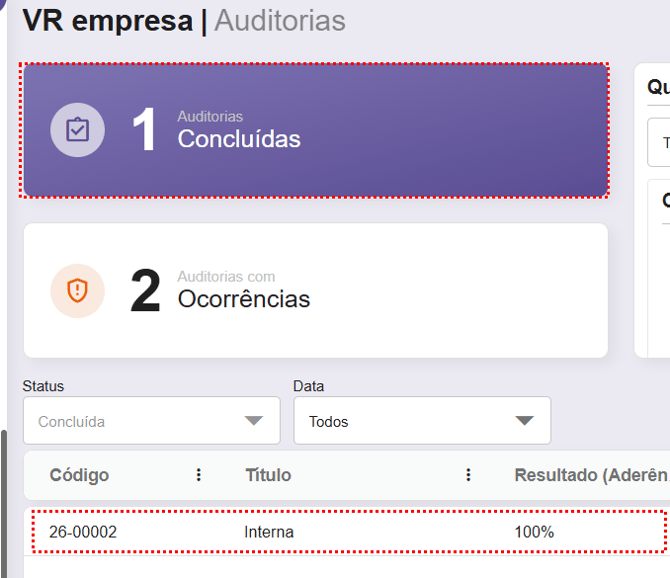The image size is (670, 578).
Task: Click the 100% result cell
Action: point(534,532)
